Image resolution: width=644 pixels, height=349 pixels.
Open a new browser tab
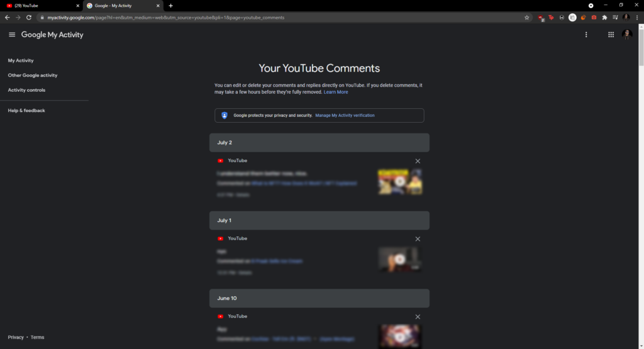click(x=171, y=6)
